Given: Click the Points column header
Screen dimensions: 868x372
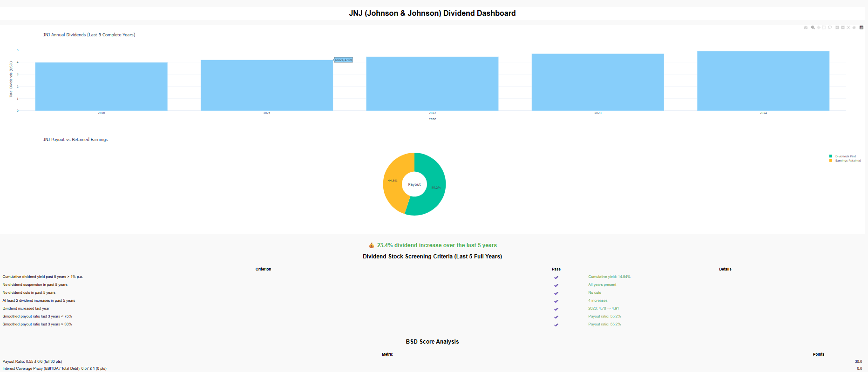Looking at the screenshot, I should [x=819, y=354].
